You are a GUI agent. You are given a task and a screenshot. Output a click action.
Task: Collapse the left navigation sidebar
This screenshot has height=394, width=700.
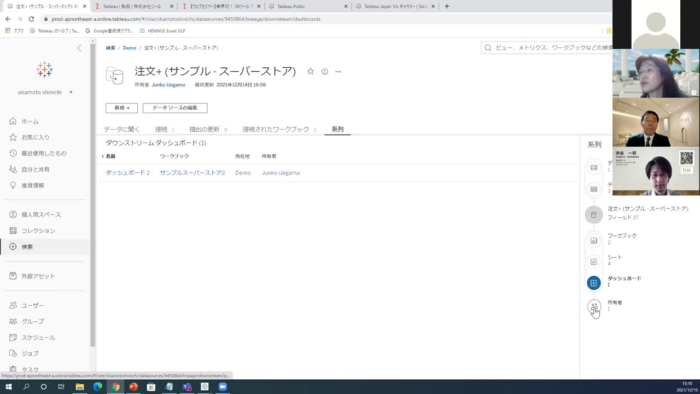pos(79,48)
